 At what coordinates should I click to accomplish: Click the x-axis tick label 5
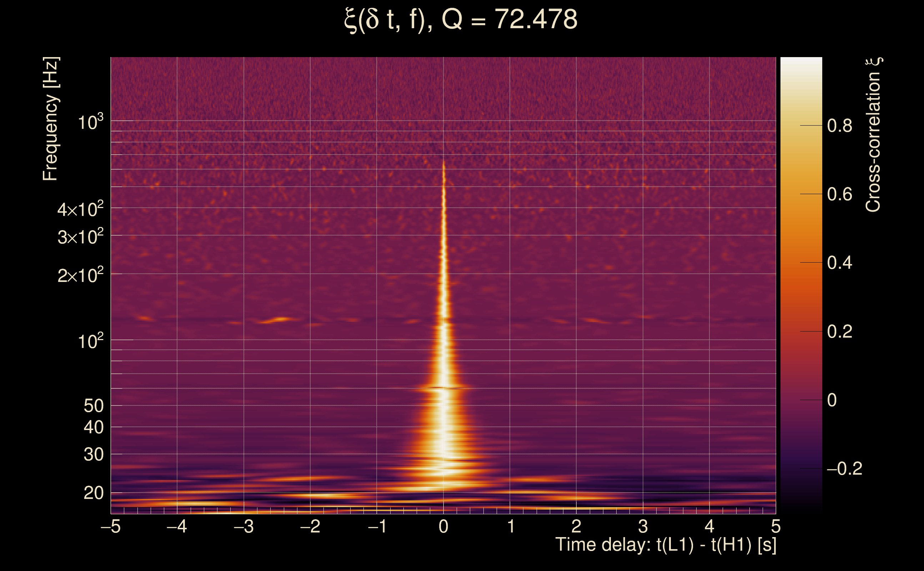(x=776, y=526)
